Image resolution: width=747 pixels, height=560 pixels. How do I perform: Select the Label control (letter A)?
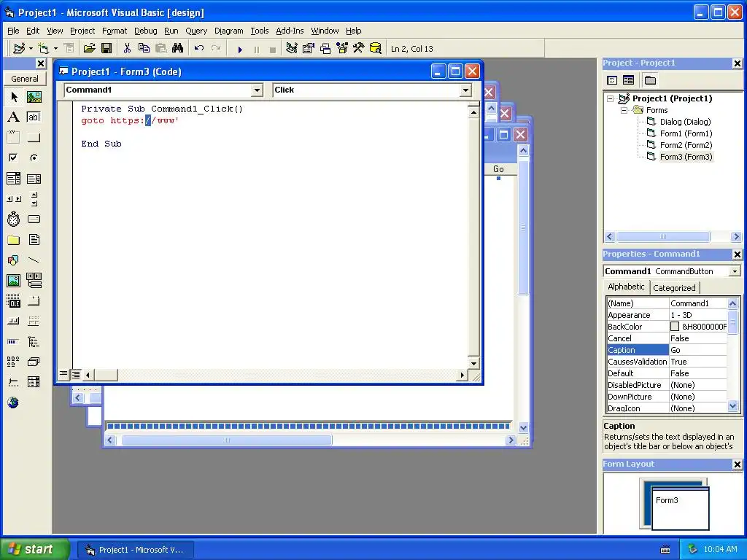[14, 117]
